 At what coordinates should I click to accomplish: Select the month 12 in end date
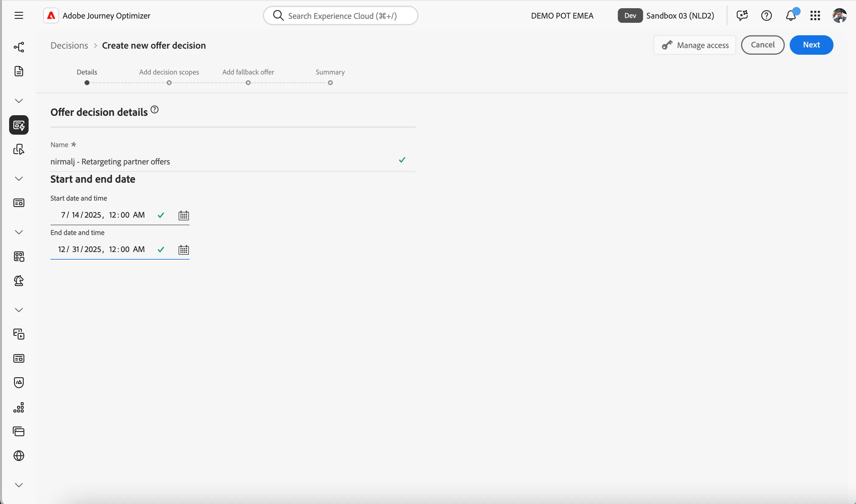coord(61,249)
